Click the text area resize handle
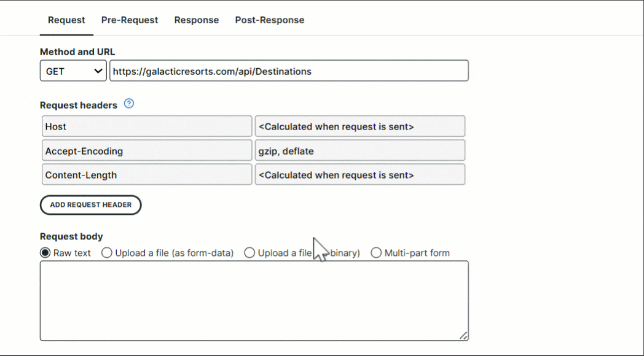This screenshot has height=356, width=644. (x=463, y=336)
